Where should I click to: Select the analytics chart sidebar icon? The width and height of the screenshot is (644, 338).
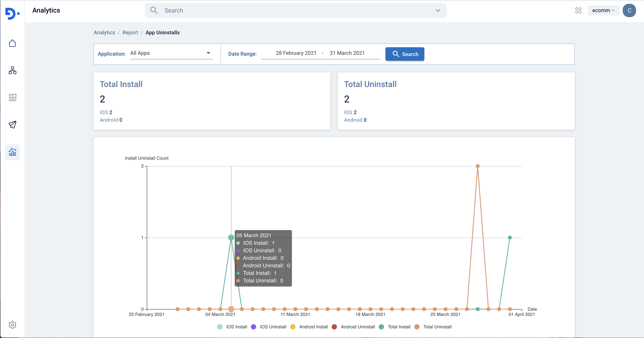point(12,152)
